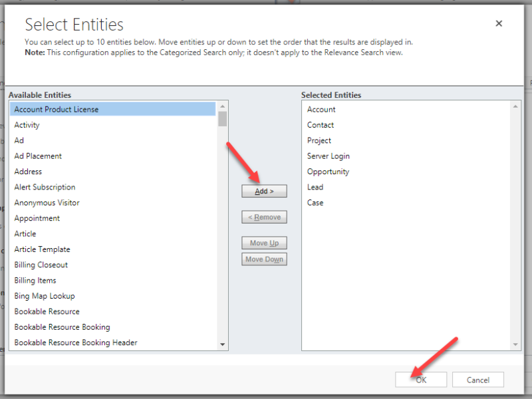Close the dialog with the X
This screenshot has height=399, width=532.
[499, 23]
